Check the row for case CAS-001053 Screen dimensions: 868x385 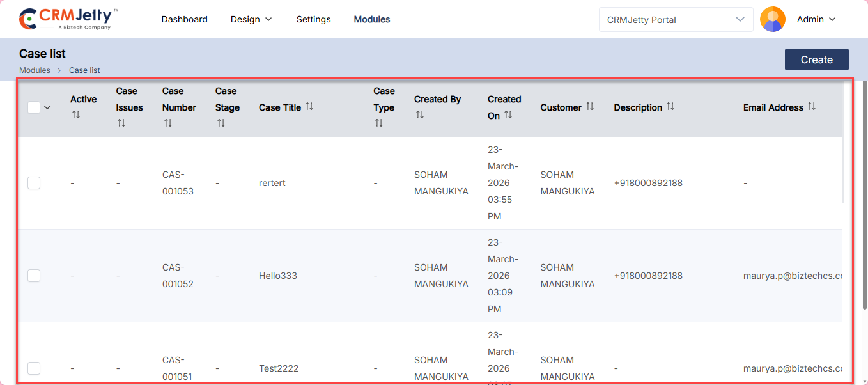pos(34,183)
